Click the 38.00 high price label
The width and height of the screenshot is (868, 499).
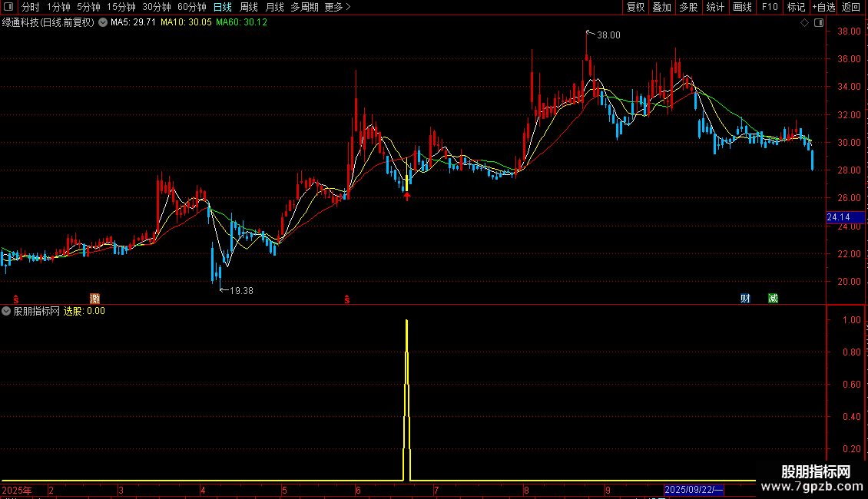tap(608, 35)
